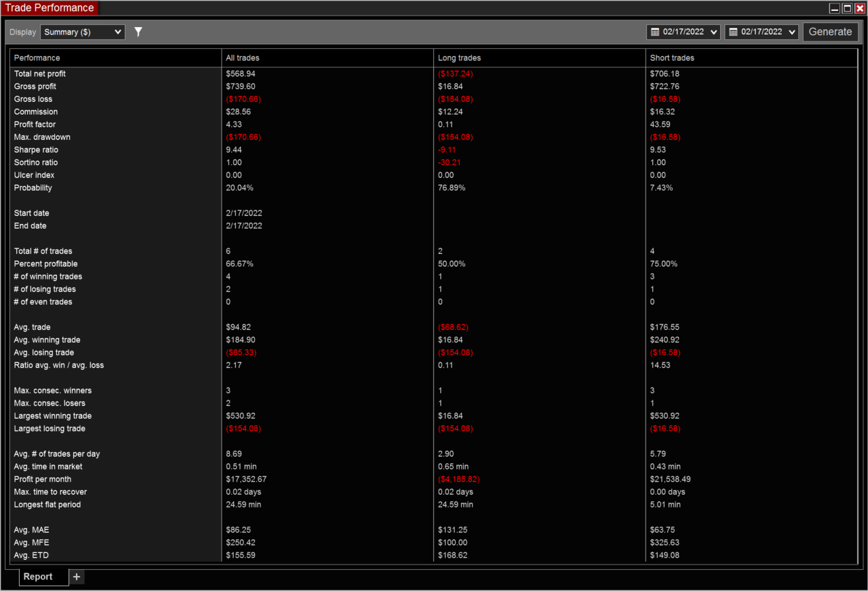Select the Largest winning trade row label
The image size is (868, 591).
(53, 416)
